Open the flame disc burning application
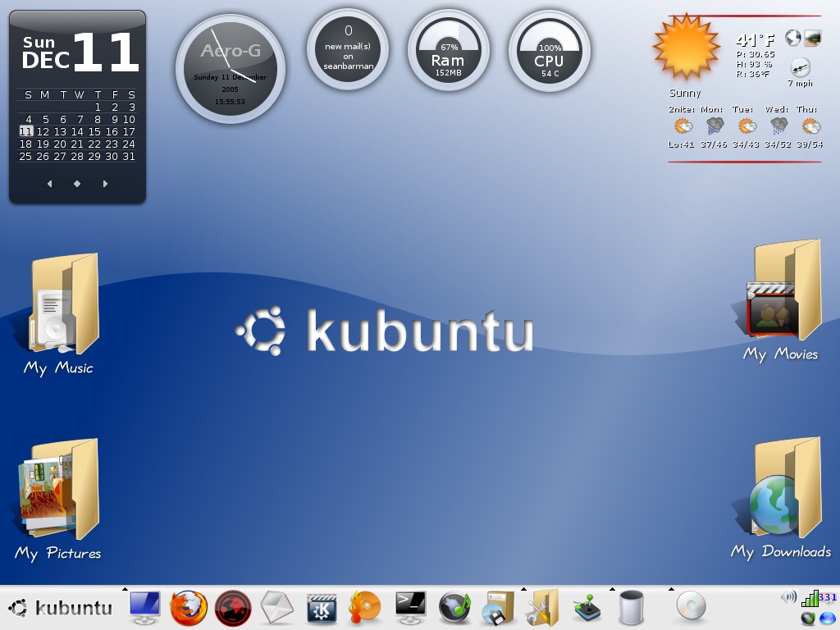 (365, 608)
